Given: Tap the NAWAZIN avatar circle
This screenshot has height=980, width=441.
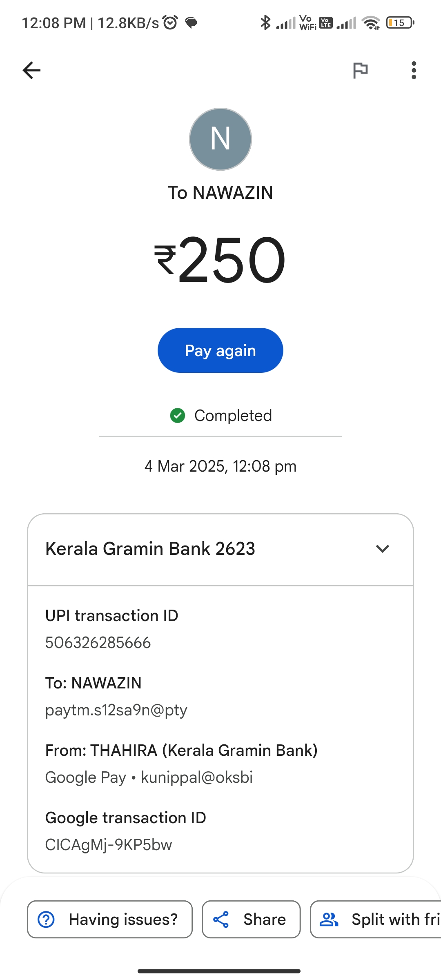Looking at the screenshot, I should coord(220,139).
